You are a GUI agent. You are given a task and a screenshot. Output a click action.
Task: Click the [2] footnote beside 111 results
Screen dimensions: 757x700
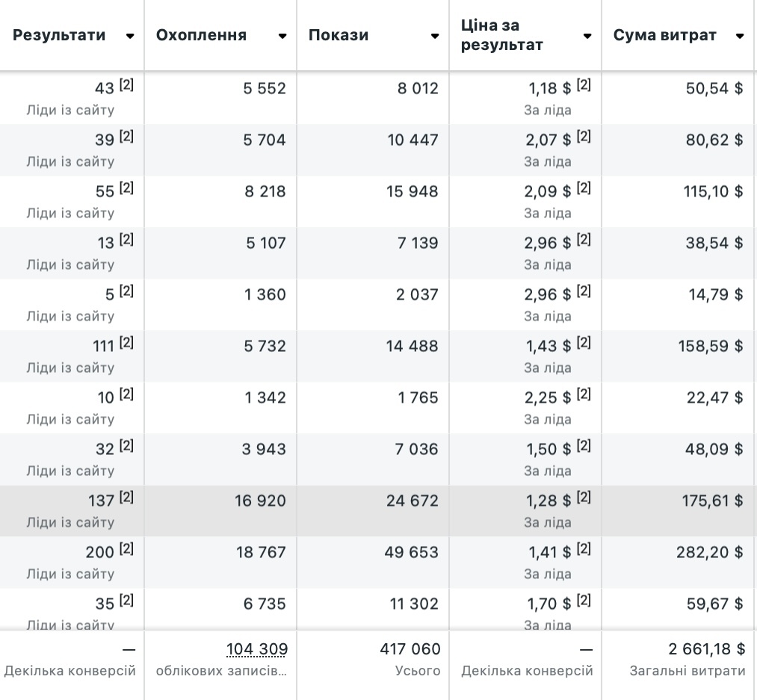(x=126, y=343)
